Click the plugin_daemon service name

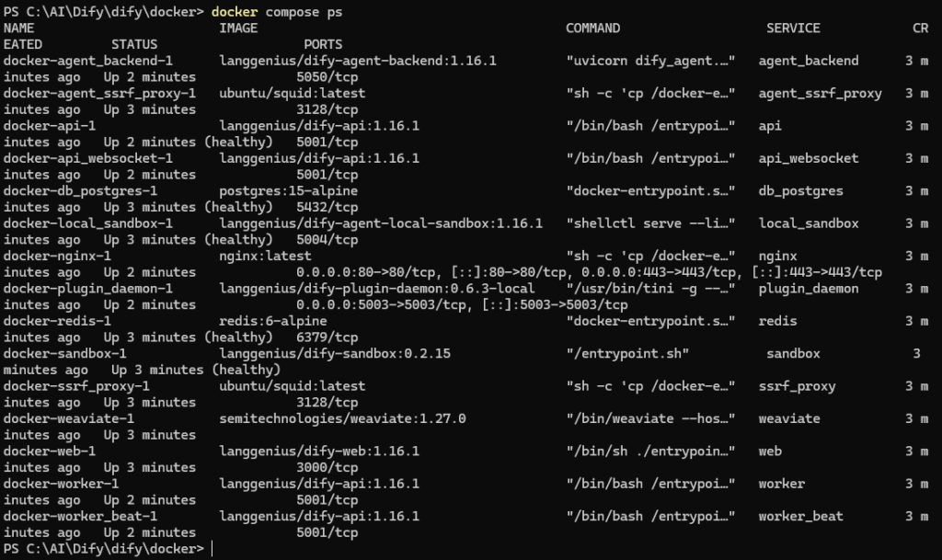click(809, 288)
